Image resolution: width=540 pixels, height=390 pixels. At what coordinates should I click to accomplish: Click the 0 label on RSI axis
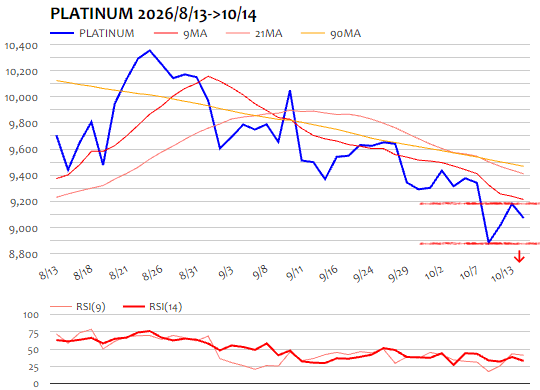37,384
